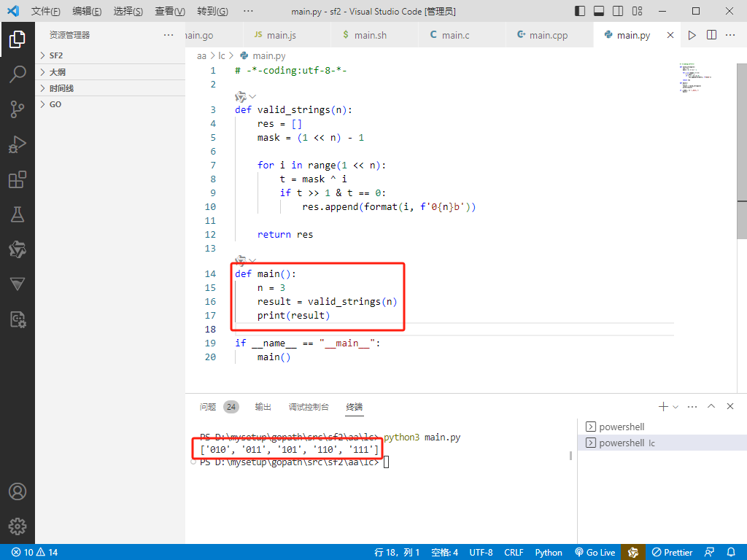Open the accounts icon in activity bar

[x=18, y=491]
